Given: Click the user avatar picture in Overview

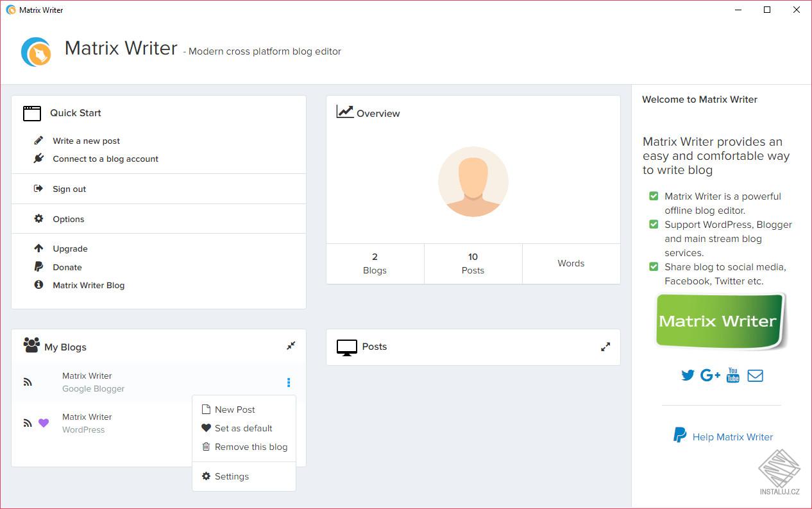Looking at the screenshot, I should coord(473,182).
